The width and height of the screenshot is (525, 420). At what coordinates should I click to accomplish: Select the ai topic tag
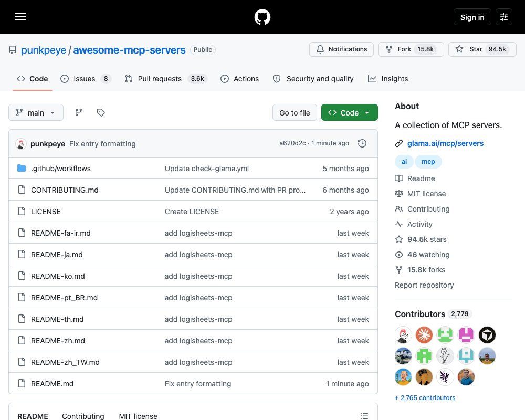[404, 162]
